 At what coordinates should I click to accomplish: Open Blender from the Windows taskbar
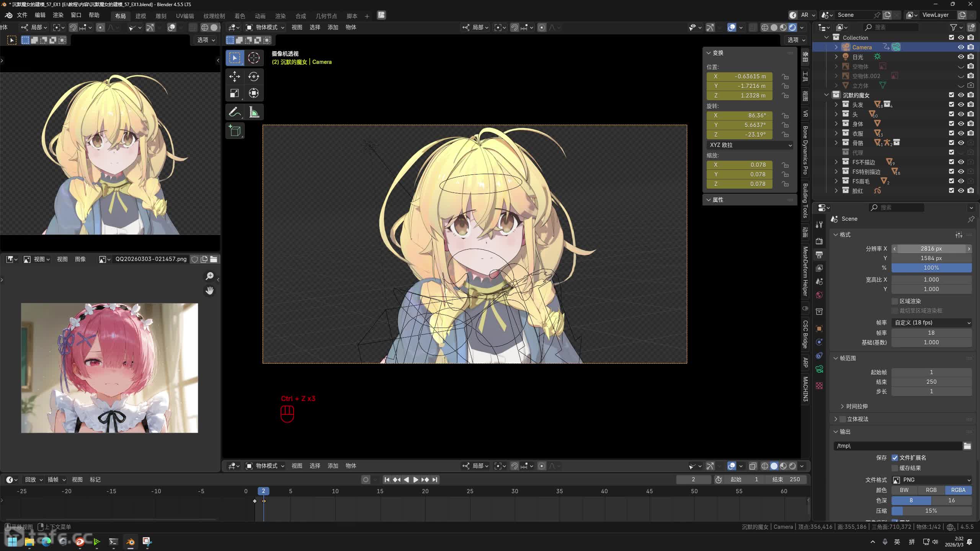tap(131, 541)
